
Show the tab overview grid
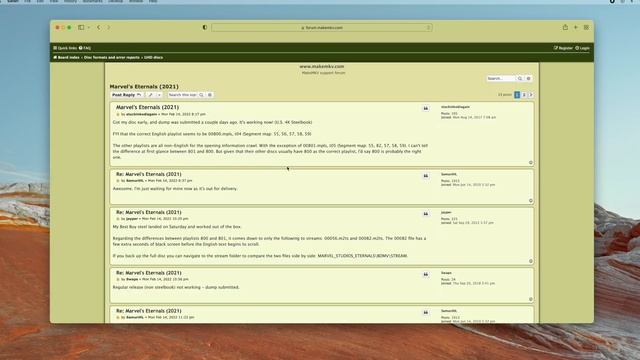(586, 27)
